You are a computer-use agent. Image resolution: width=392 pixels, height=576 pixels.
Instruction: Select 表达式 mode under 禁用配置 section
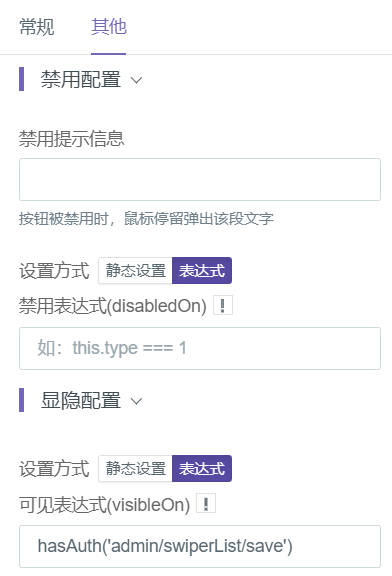pyautogui.click(x=202, y=270)
